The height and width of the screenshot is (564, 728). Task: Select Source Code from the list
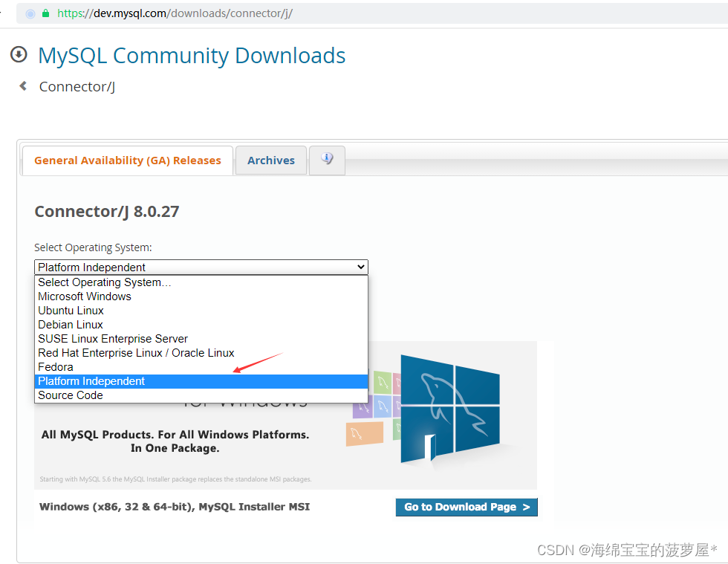[201, 395]
